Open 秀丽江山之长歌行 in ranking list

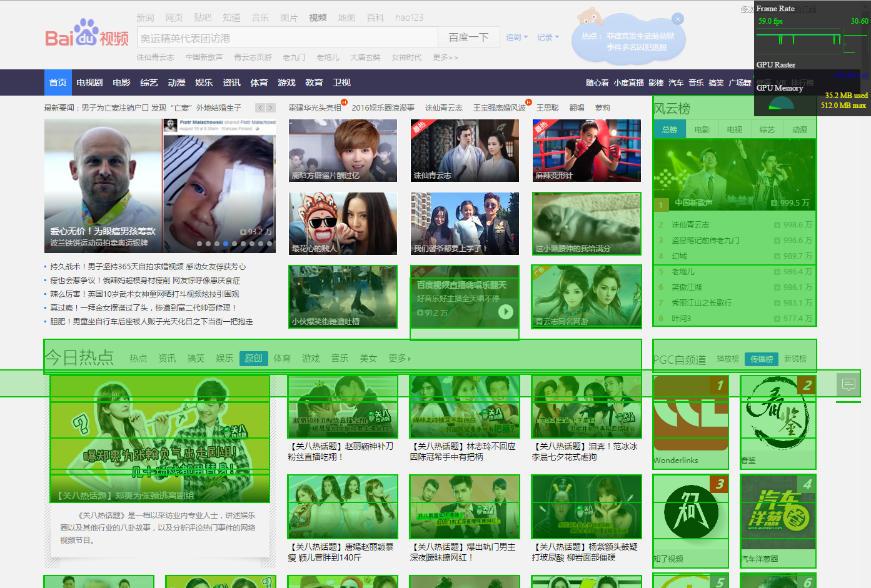pos(702,303)
